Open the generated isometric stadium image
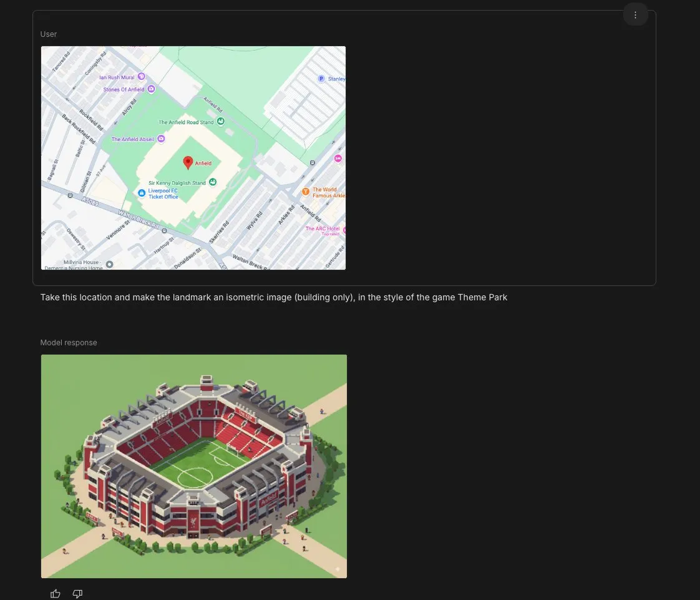Viewport: 700px width, 600px height. pyautogui.click(x=193, y=466)
